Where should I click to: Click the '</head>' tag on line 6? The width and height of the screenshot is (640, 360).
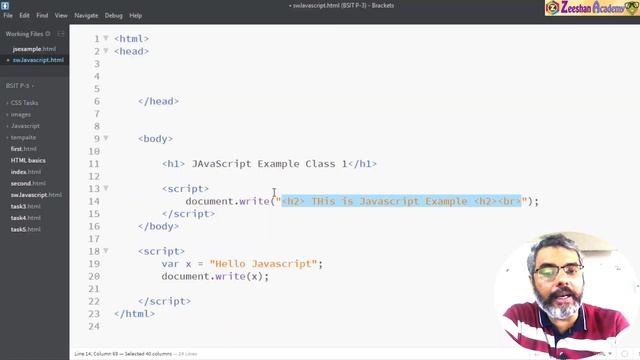pyautogui.click(x=158, y=101)
